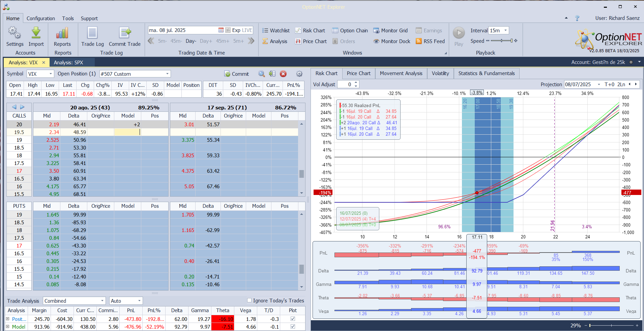Click the magnifying glass icon next to Commit
The width and height of the screenshot is (644, 331).
tap(261, 74)
